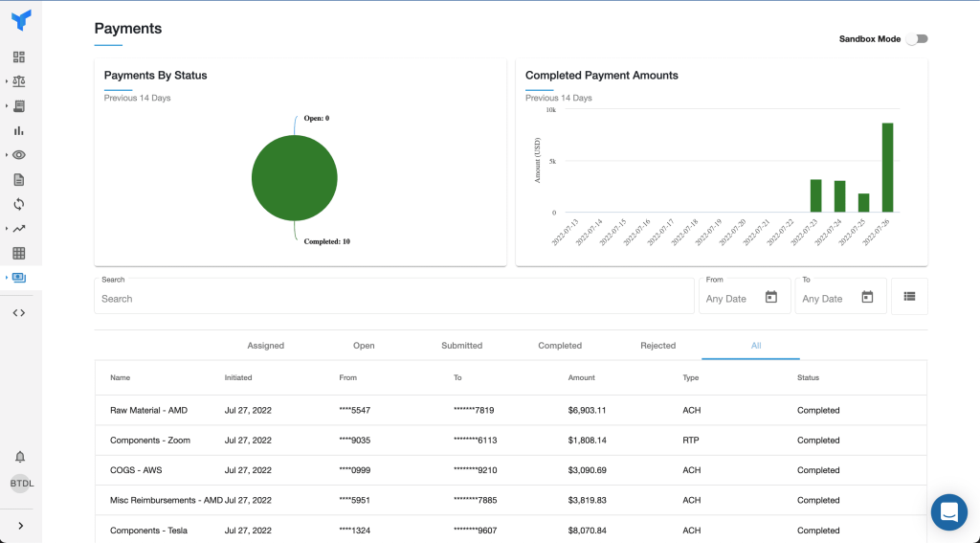Screen dimensions: 980x543
Task: Click the Initiated column header
Action: coord(238,378)
